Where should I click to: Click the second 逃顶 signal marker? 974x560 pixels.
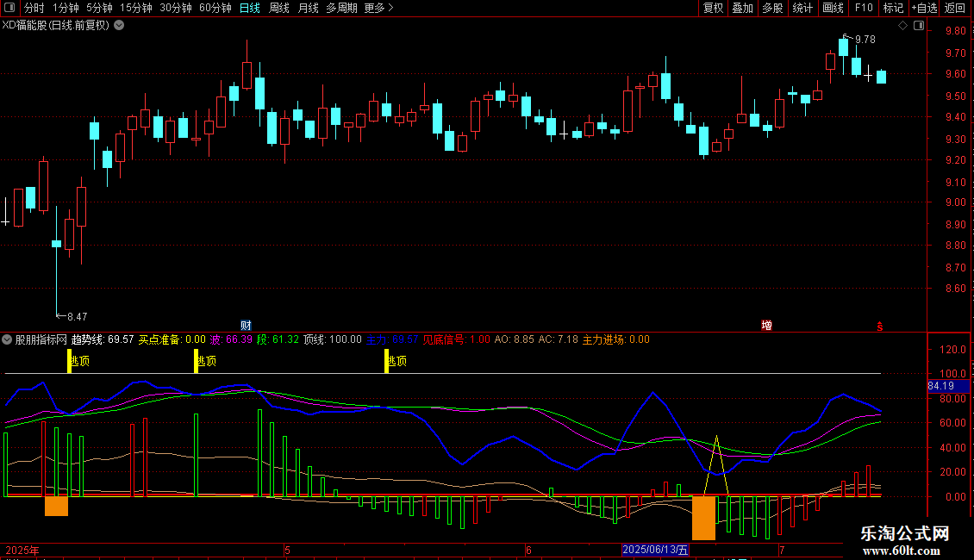click(x=205, y=361)
